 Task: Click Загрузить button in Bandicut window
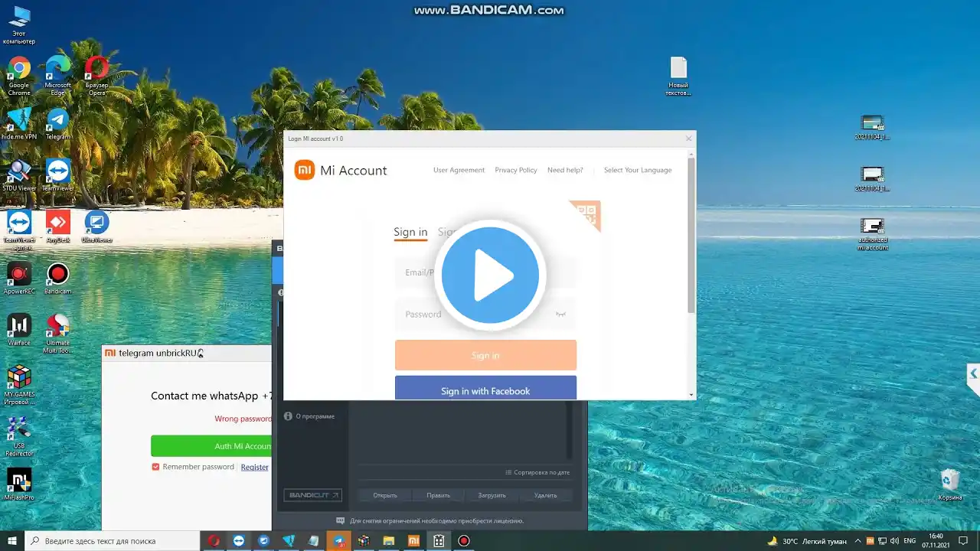pyautogui.click(x=492, y=495)
